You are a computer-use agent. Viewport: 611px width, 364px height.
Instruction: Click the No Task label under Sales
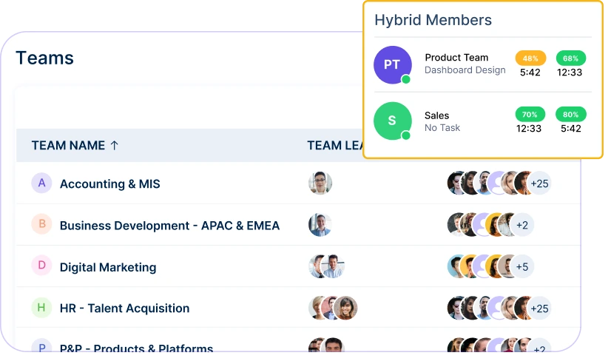442,128
